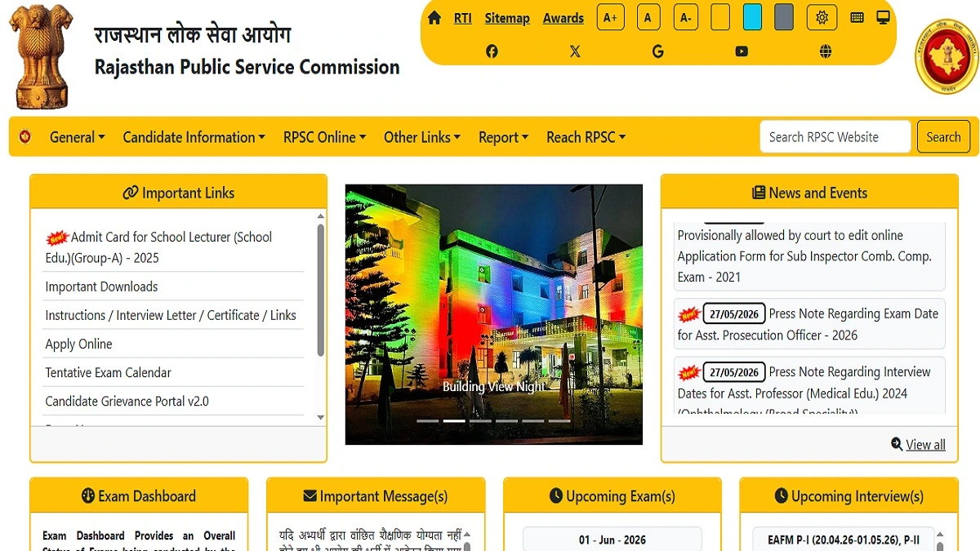Click the 27/05/2026 date badge for Prosecution Officer
The image size is (980, 551).
tap(734, 314)
